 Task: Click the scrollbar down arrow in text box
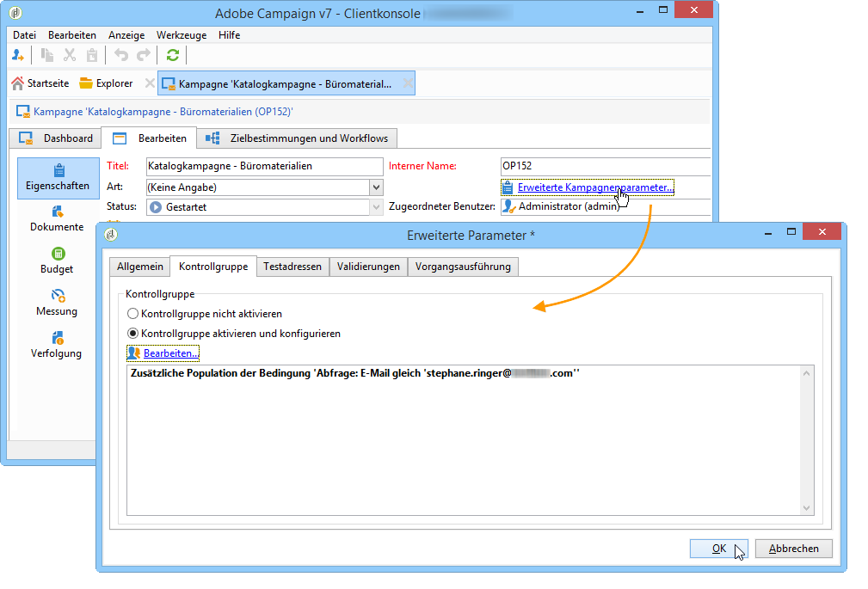click(x=807, y=508)
